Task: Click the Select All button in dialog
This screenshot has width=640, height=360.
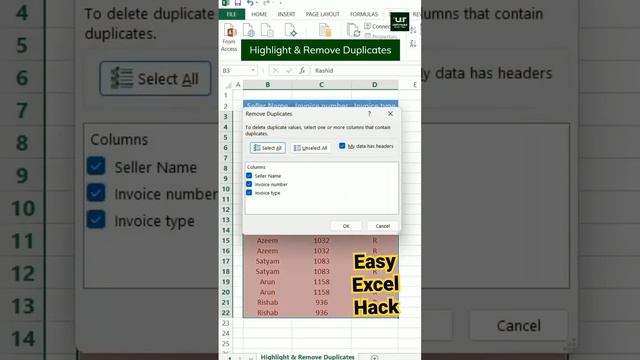Action: 268,148
